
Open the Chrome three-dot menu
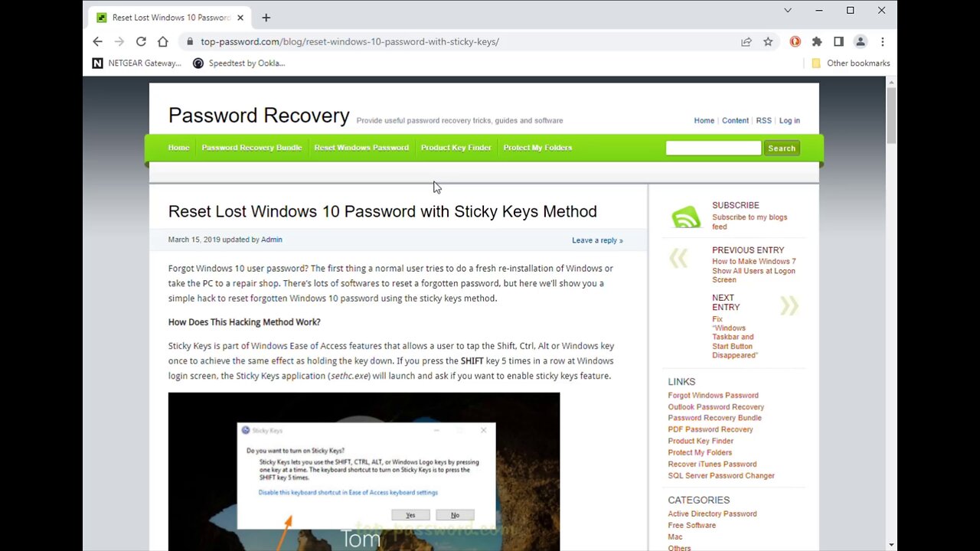[882, 42]
